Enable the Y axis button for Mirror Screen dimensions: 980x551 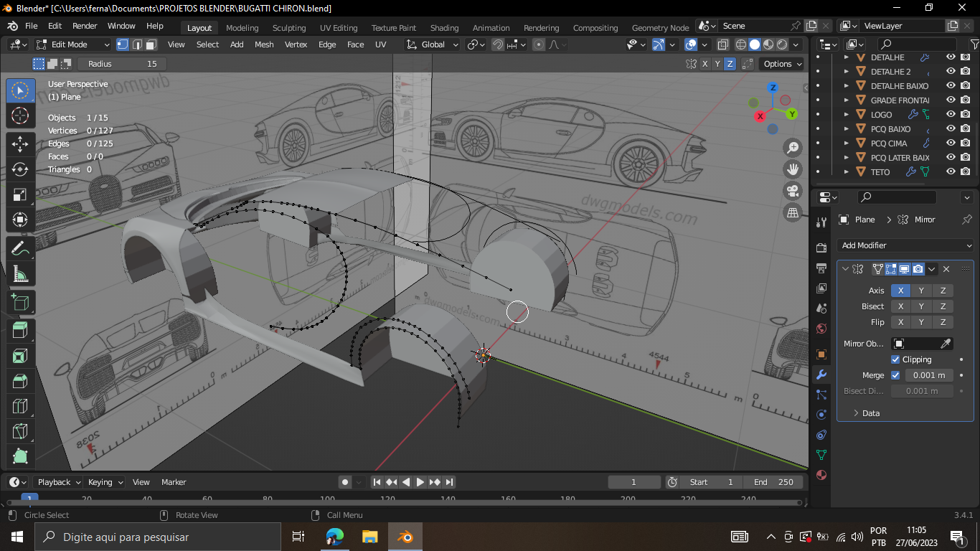pos(921,291)
